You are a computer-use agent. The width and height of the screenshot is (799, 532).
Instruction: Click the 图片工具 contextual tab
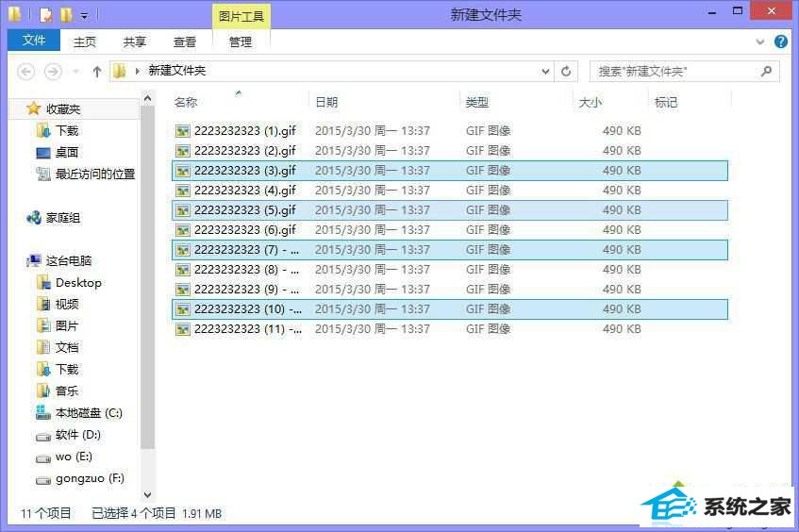[x=241, y=16]
